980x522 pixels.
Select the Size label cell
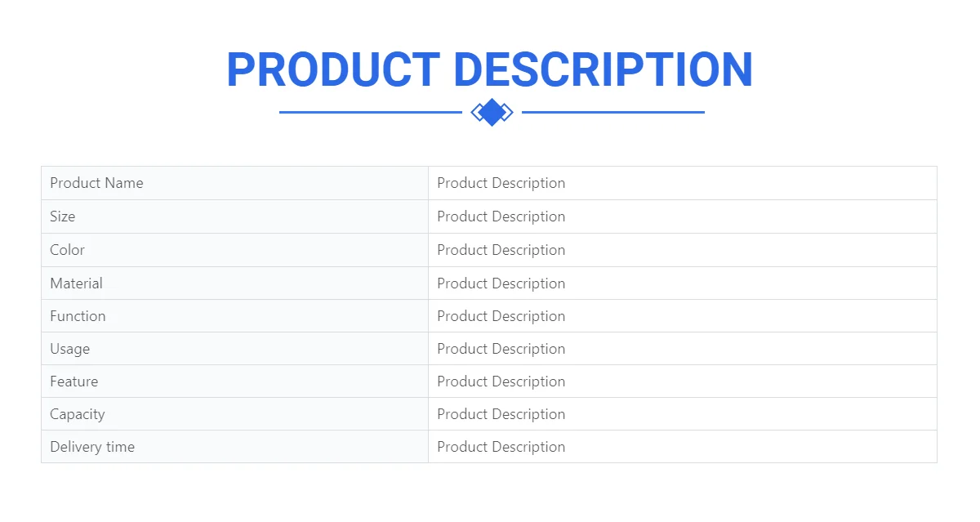[x=63, y=216]
